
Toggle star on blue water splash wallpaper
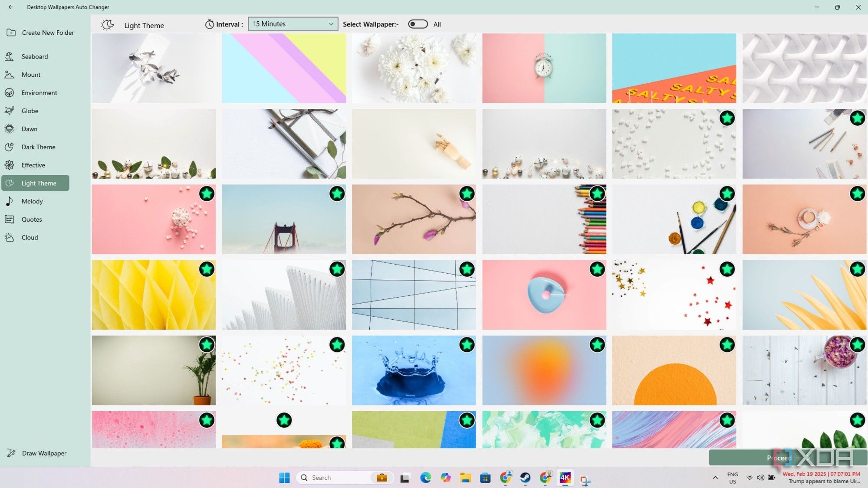point(467,344)
